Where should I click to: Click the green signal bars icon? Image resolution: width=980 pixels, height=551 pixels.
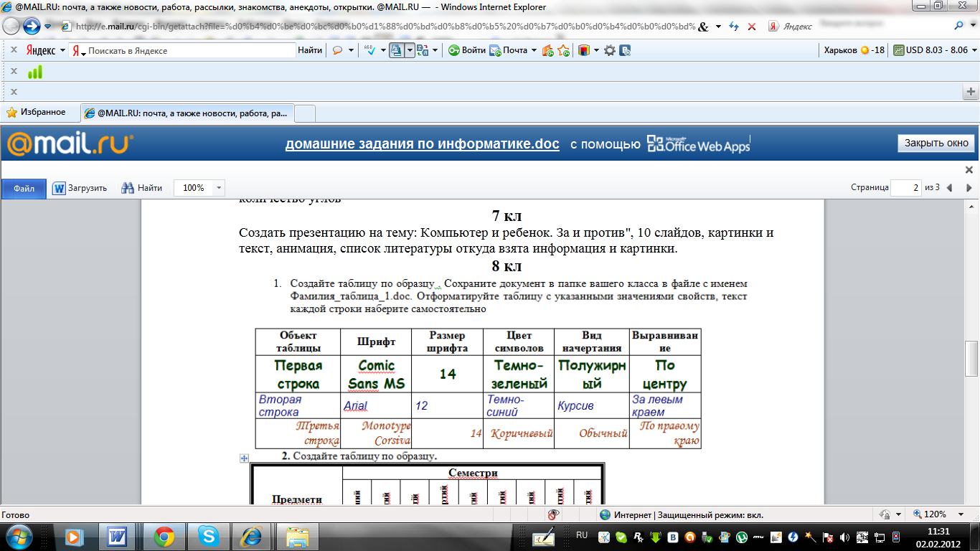point(34,72)
